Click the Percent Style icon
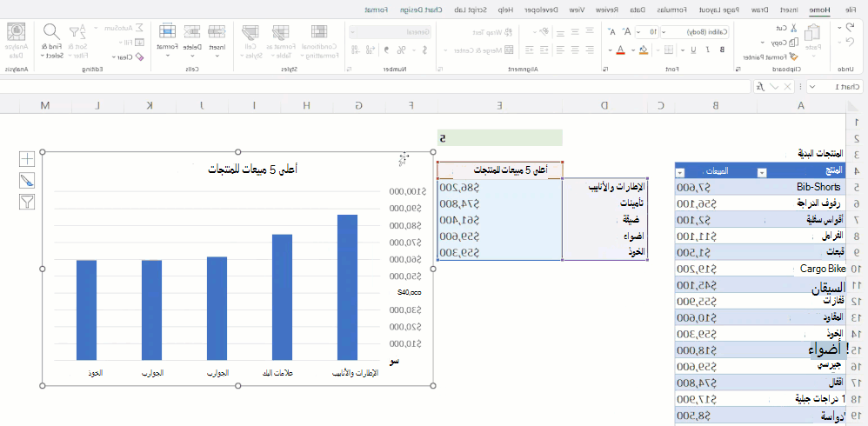868x426 pixels. [x=401, y=50]
